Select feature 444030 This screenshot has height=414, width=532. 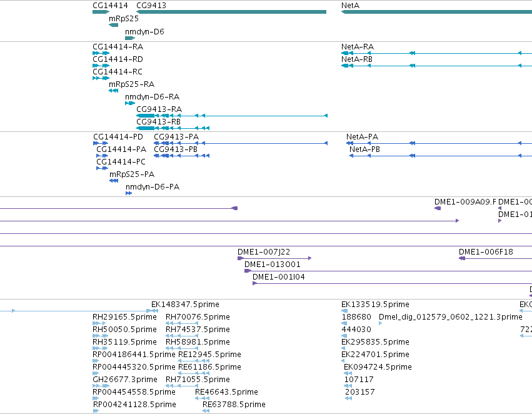pos(356,330)
